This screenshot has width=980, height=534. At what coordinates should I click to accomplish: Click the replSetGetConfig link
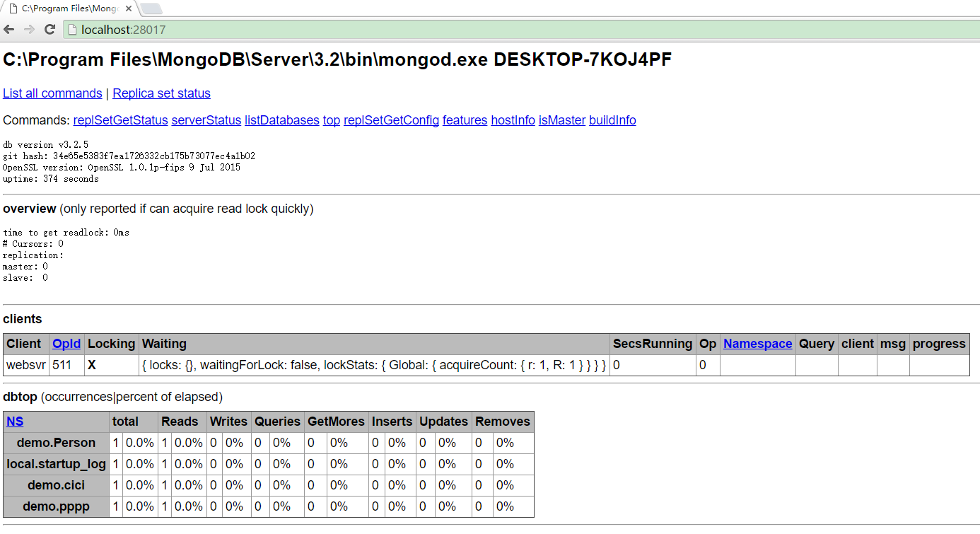391,120
